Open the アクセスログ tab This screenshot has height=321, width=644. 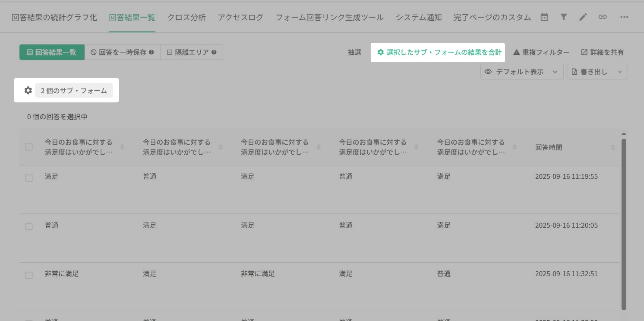point(241,17)
